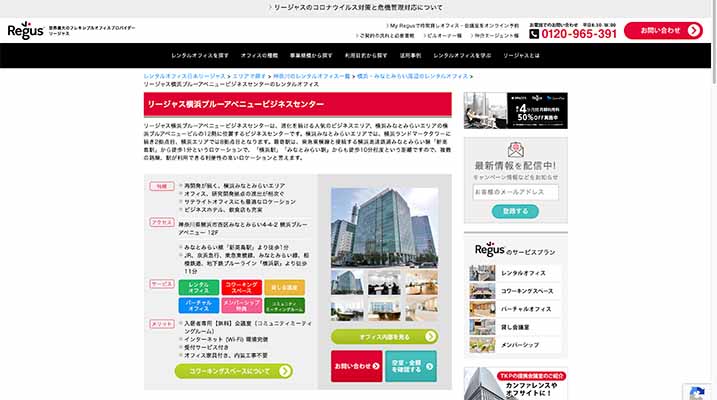Click the teal 空室・金額を確認する button
This screenshot has height=400, width=717.
[411, 366]
